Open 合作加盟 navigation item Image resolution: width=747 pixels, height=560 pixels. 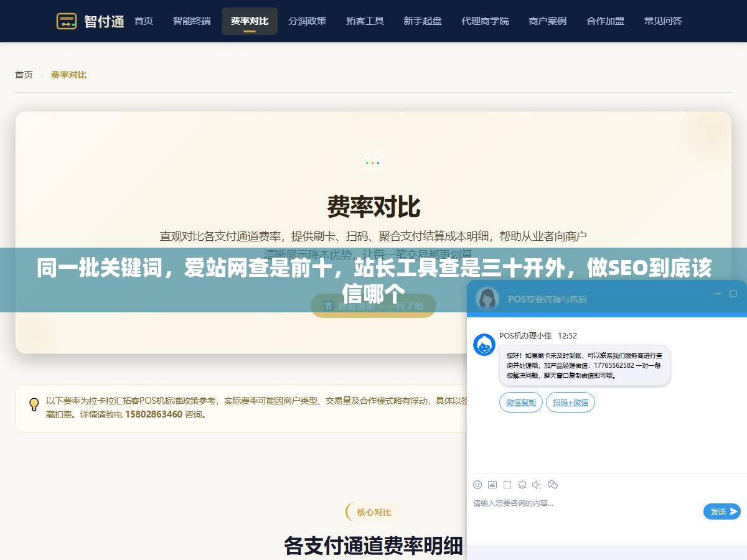[605, 21]
